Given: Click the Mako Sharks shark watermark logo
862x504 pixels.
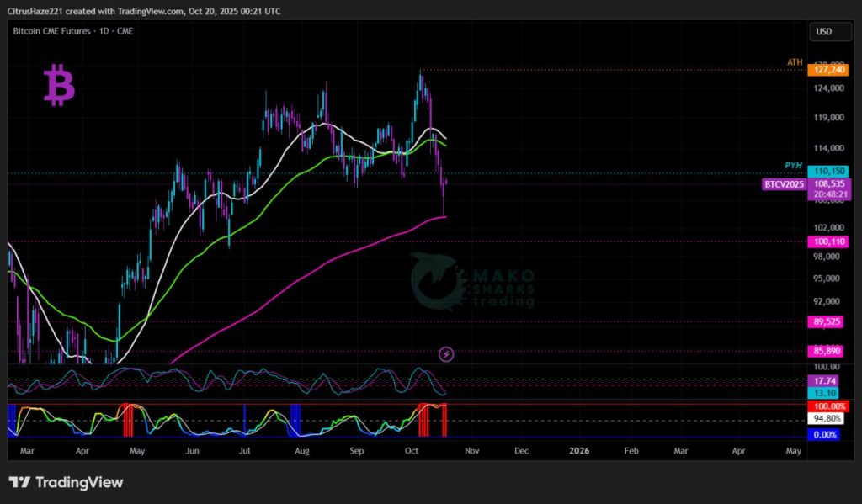Looking at the screenshot, I should 438,282.
